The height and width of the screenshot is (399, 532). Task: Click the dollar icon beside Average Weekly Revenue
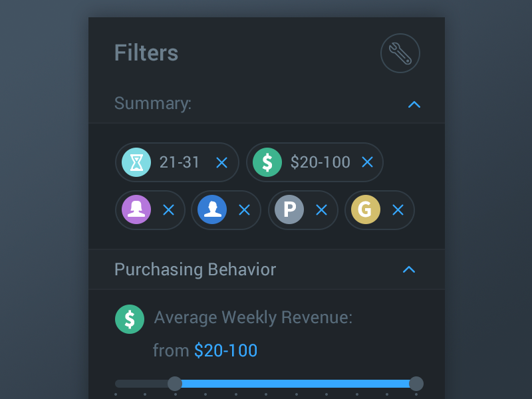(x=130, y=319)
